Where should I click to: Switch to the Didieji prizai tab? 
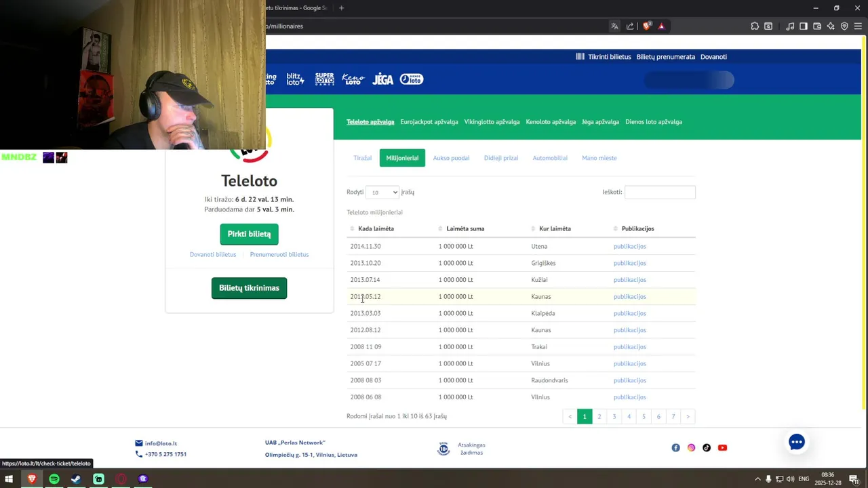[x=501, y=158]
